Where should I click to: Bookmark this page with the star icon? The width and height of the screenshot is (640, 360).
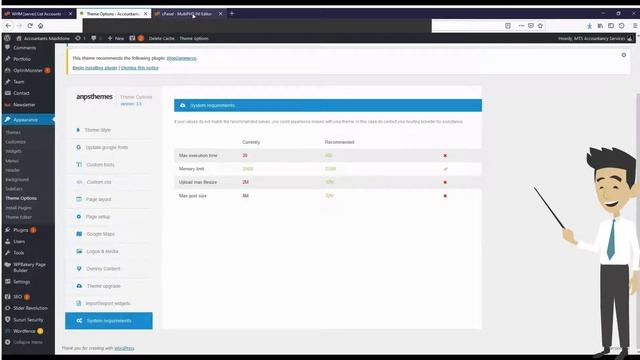point(540,25)
